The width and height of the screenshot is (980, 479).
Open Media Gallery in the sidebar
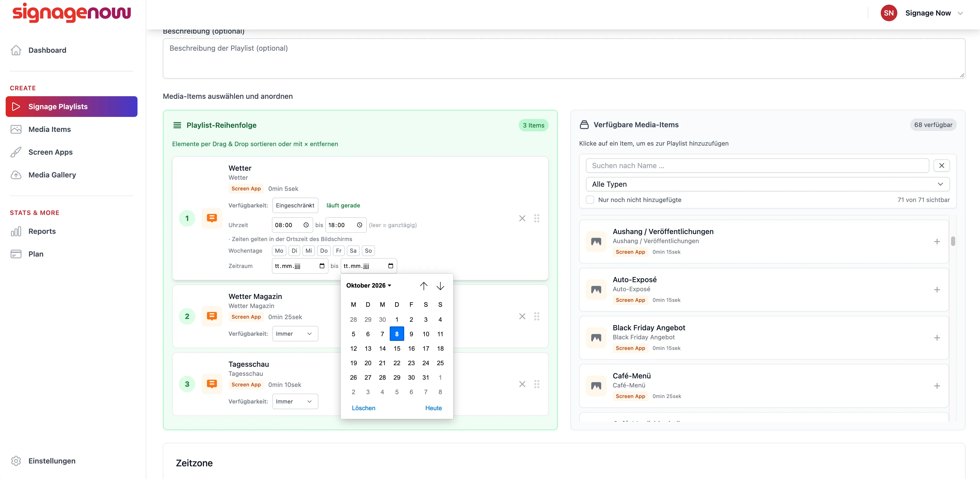(x=52, y=175)
